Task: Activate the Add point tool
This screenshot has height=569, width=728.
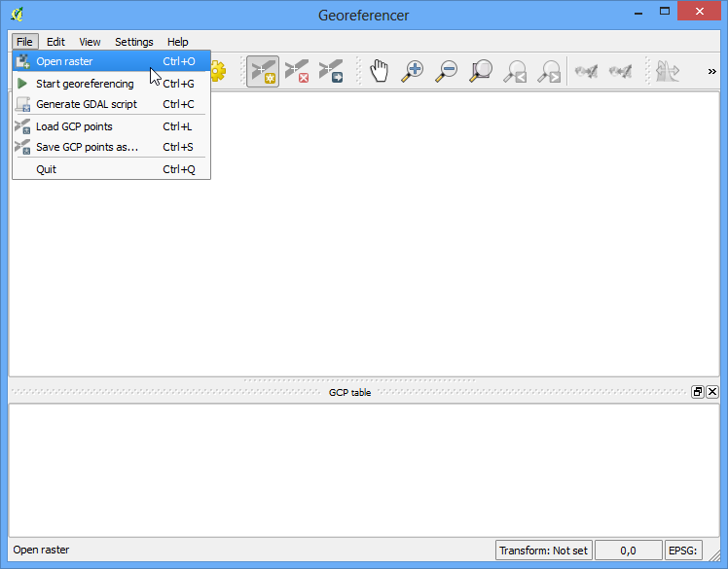Action: tap(263, 71)
